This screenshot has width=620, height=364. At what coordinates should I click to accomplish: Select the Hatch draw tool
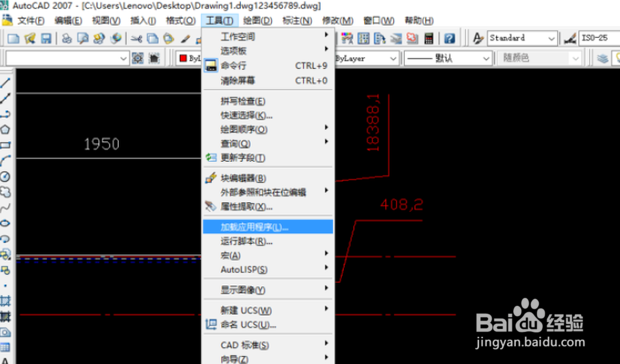pyautogui.click(x=5, y=301)
